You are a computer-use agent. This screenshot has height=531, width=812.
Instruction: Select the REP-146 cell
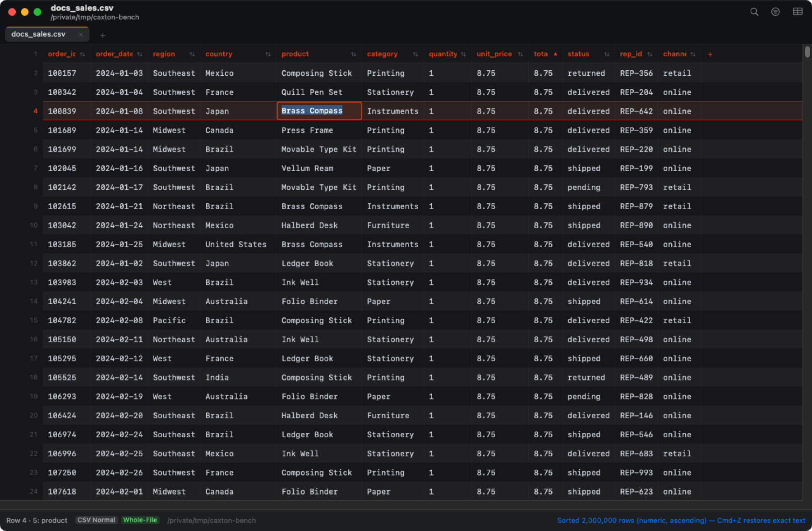pos(637,416)
